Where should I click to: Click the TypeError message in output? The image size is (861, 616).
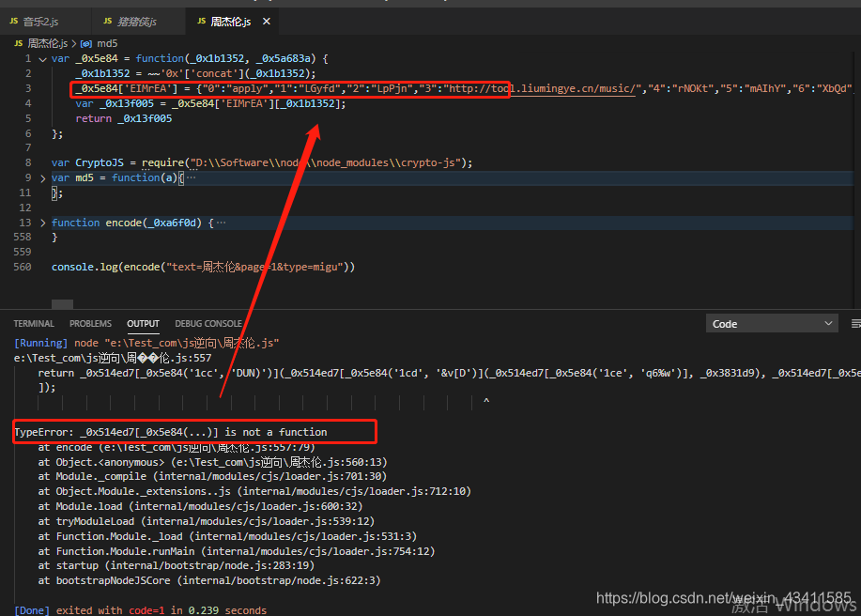click(171, 432)
